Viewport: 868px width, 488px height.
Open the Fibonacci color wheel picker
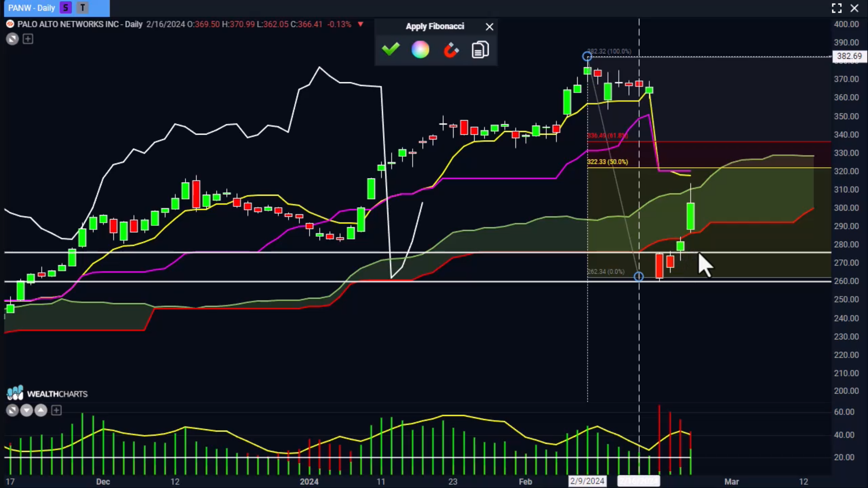(x=420, y=50)
